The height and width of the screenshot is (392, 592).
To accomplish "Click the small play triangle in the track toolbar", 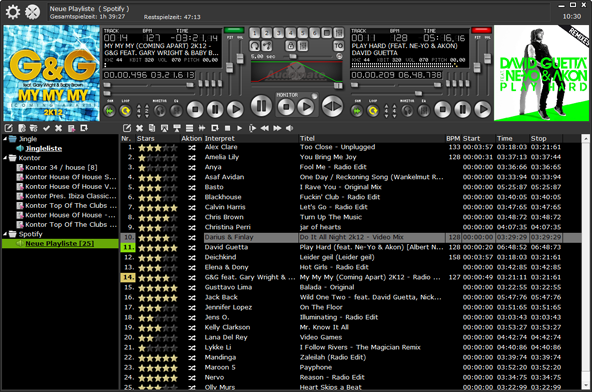I will 239,128.
